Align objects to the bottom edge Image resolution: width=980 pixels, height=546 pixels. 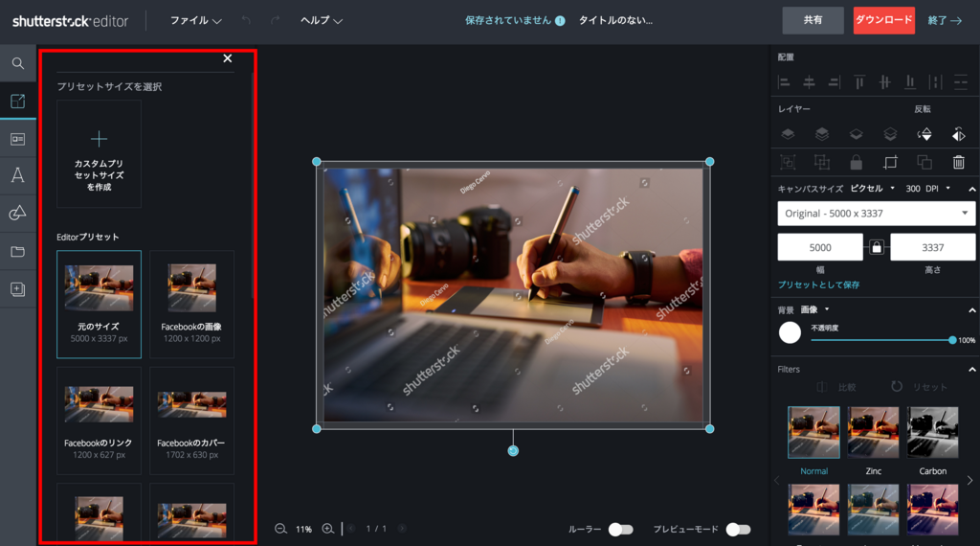pos(910,82)
